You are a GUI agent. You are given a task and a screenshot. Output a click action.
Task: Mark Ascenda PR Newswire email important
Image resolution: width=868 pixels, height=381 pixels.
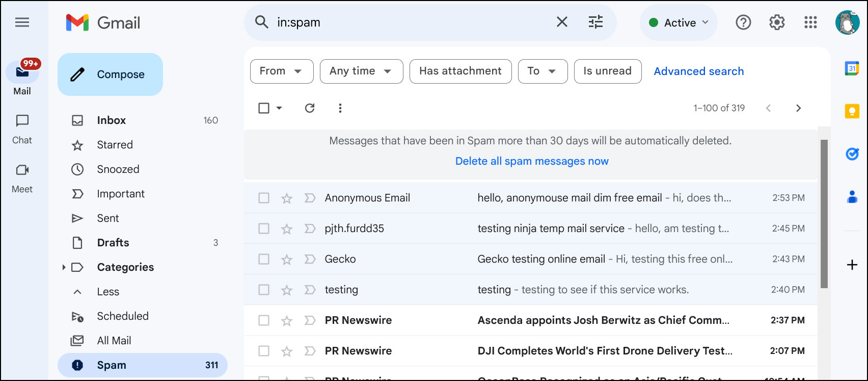pyautogui.click(x=310, y=320)
